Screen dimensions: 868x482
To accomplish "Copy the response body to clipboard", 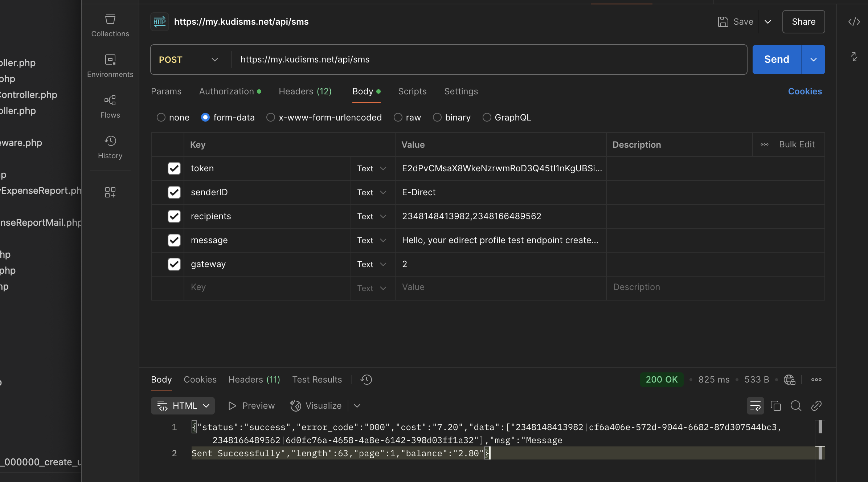I will click(x=775, y=406).
